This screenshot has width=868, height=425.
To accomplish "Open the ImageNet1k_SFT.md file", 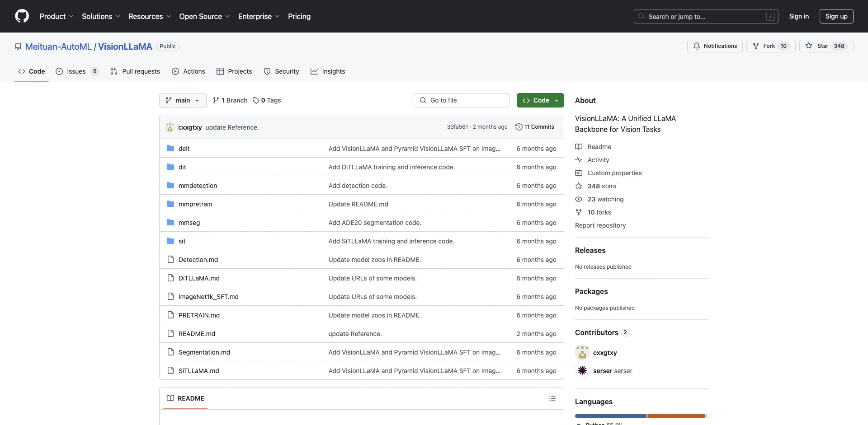I will pyautogui.click(x=208, y=297).
